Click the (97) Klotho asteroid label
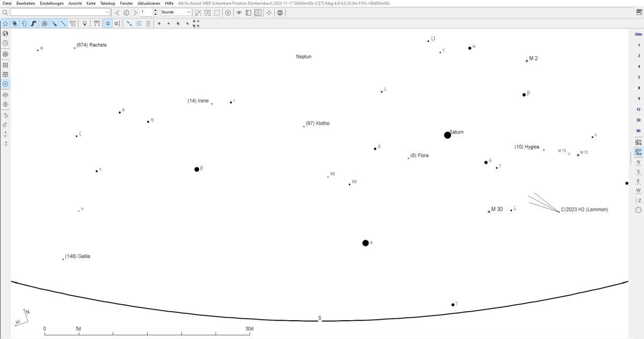644x339 pixels. [x=318, y=123]
